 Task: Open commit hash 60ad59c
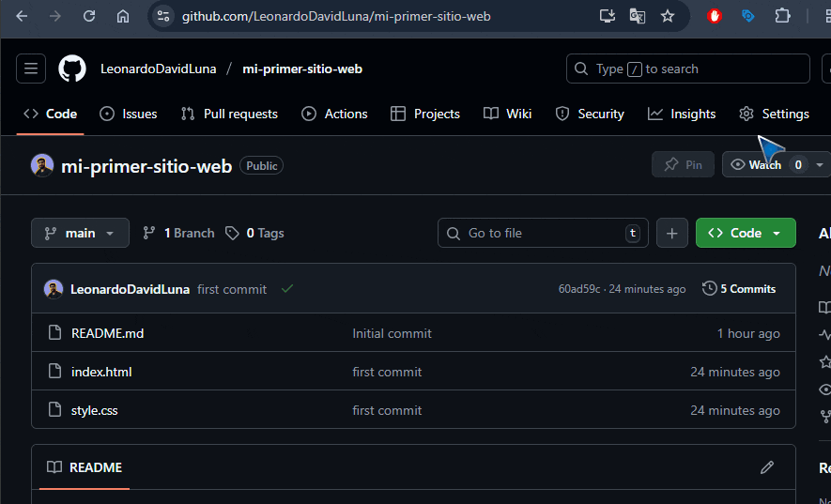[579, 289]
